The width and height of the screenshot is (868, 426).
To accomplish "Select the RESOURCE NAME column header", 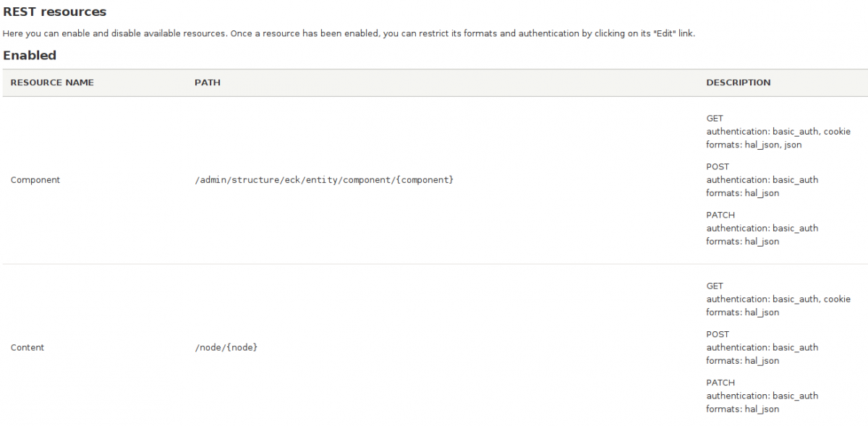I will click(x=52, y=82).
